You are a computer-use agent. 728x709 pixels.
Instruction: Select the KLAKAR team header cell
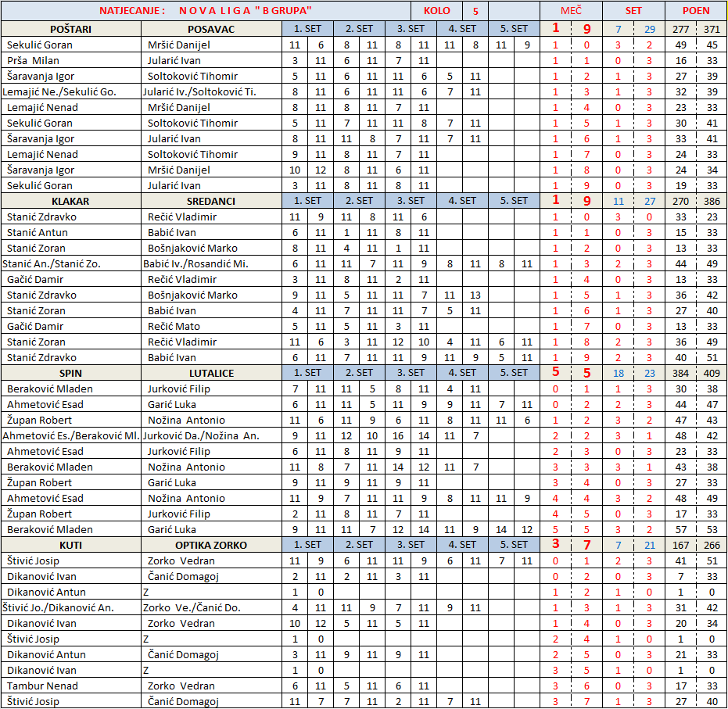pos(70,201)
